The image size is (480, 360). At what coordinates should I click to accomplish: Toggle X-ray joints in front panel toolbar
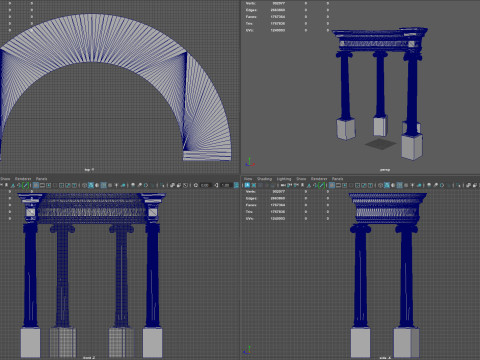185,185
